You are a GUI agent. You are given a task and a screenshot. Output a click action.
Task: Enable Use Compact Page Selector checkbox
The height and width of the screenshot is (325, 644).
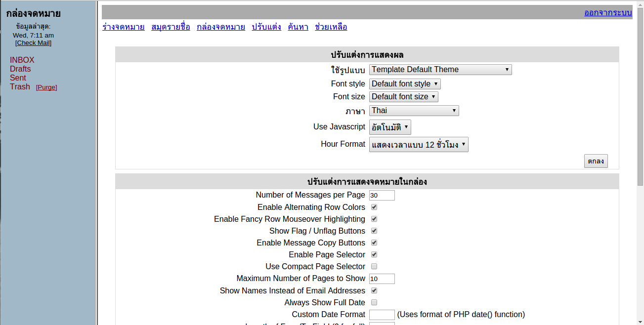tap(374, 267)
